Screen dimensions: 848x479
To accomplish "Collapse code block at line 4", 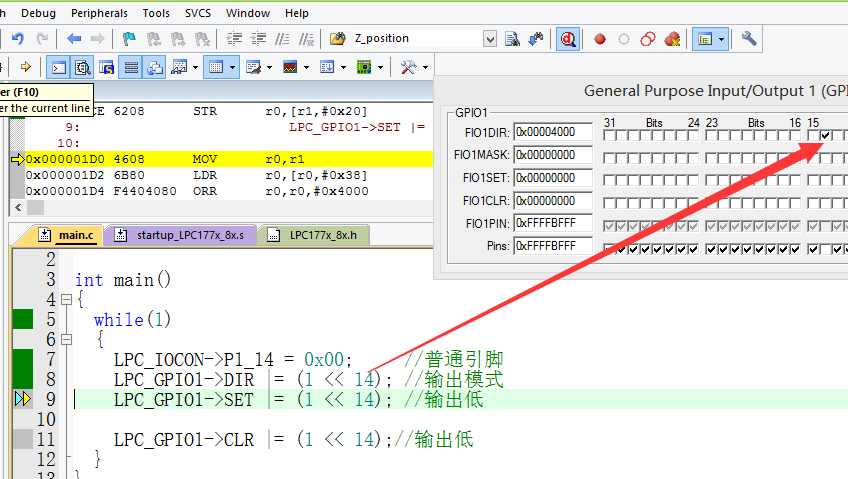I will [67, 300].
